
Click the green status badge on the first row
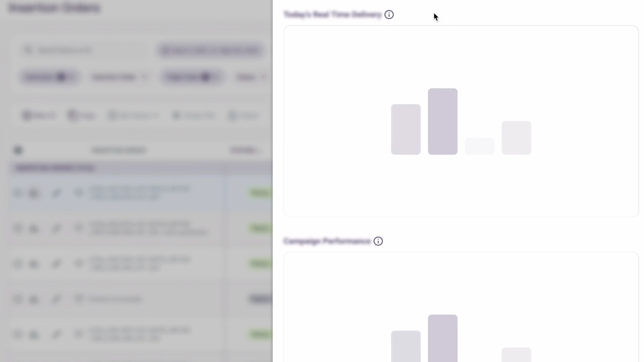(258, 193)
